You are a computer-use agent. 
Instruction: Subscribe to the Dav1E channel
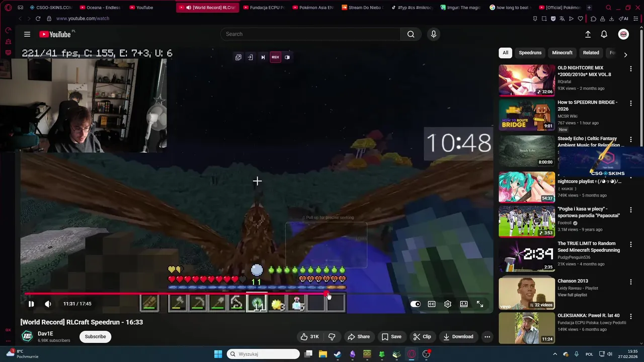click(95, 336)
